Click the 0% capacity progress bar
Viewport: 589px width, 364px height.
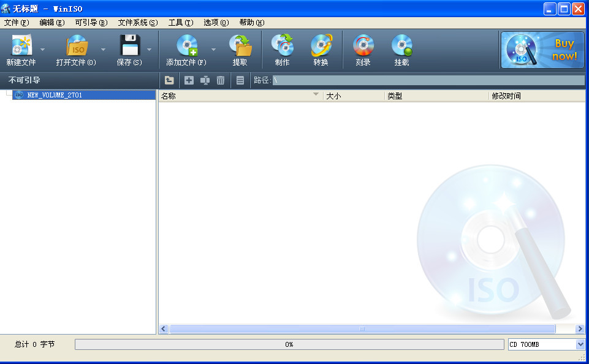(x=289, y=344)
